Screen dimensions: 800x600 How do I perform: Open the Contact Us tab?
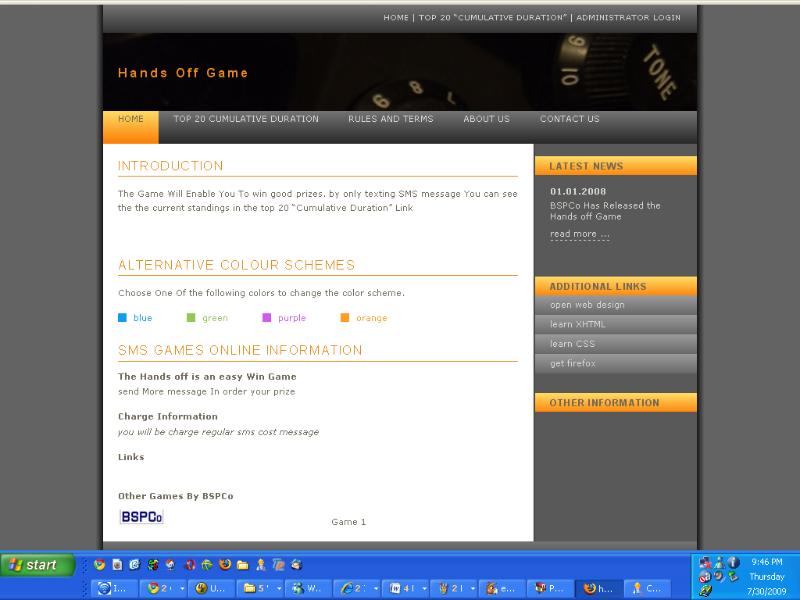[x=570, y=119]
